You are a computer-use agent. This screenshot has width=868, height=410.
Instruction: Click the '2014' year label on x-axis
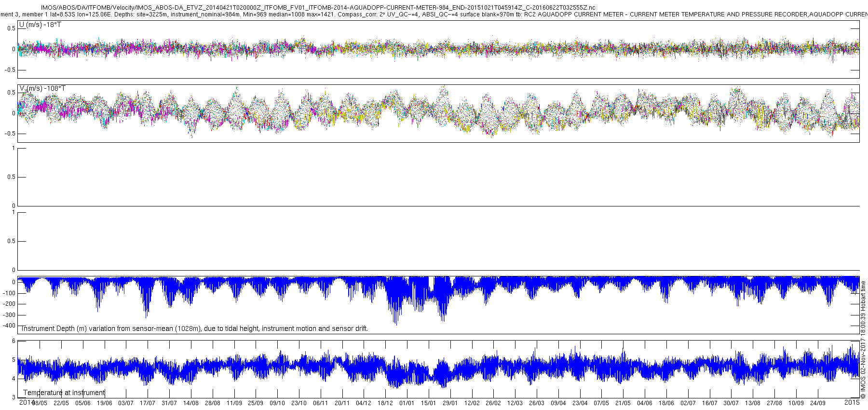pos(26,402)
